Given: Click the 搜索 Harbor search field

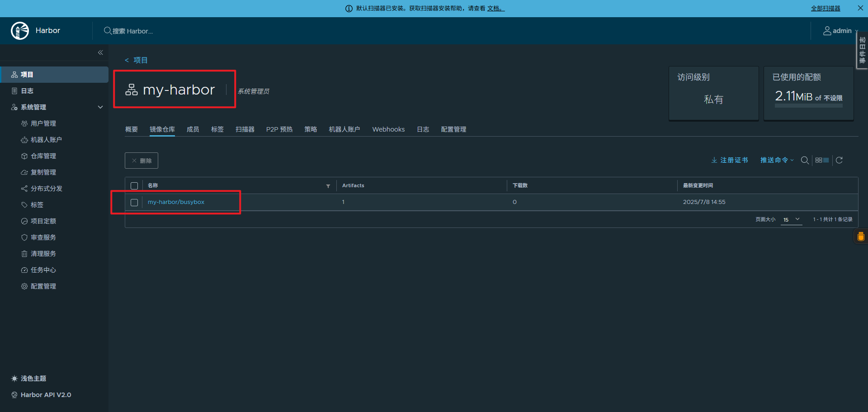Looking at the screenshot, I should [132, 31].
